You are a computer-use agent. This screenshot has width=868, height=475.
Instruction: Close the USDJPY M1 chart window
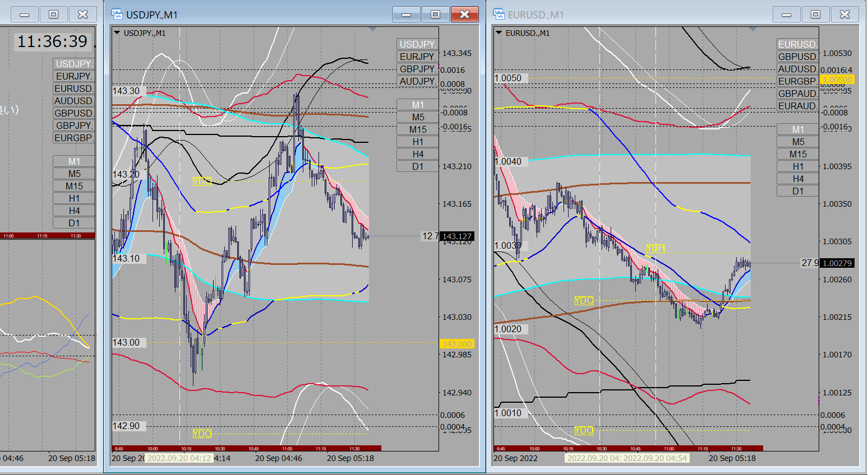point(464,15)
